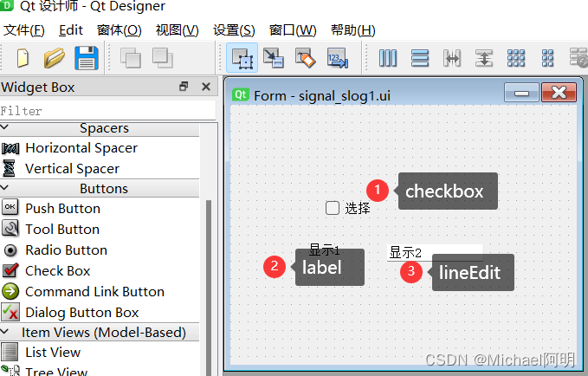Select the Push Button widget
Image resolution: width=588 pixels, height=376 pixels.
click(x=62, y=208)
